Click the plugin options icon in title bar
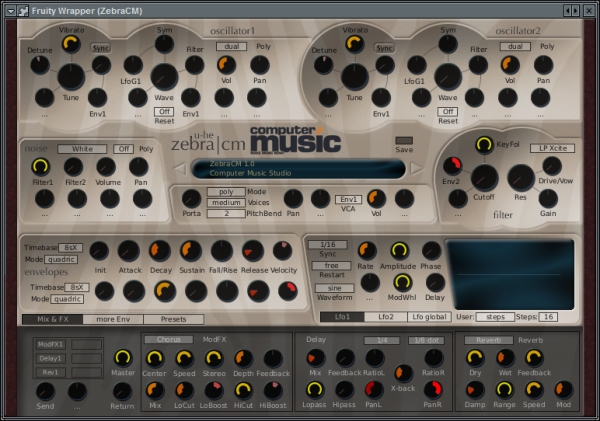The height and width of the screenshot is (421, 600). point(23,11)
